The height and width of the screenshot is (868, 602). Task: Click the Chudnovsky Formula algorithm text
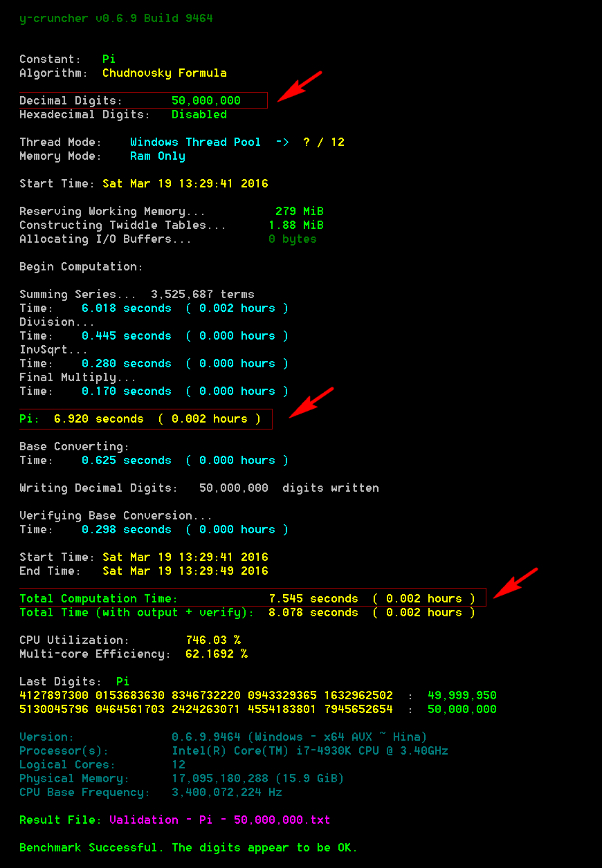[x=164, y=73]
